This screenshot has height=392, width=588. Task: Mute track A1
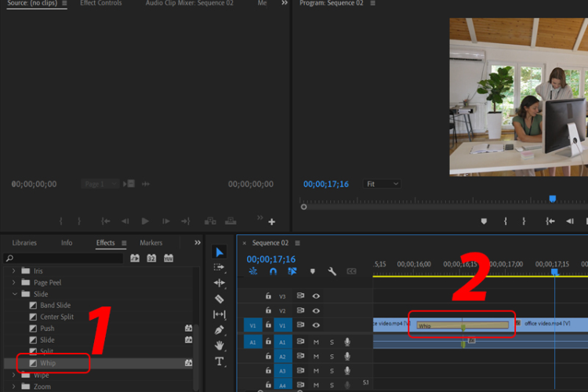(316, 342)
